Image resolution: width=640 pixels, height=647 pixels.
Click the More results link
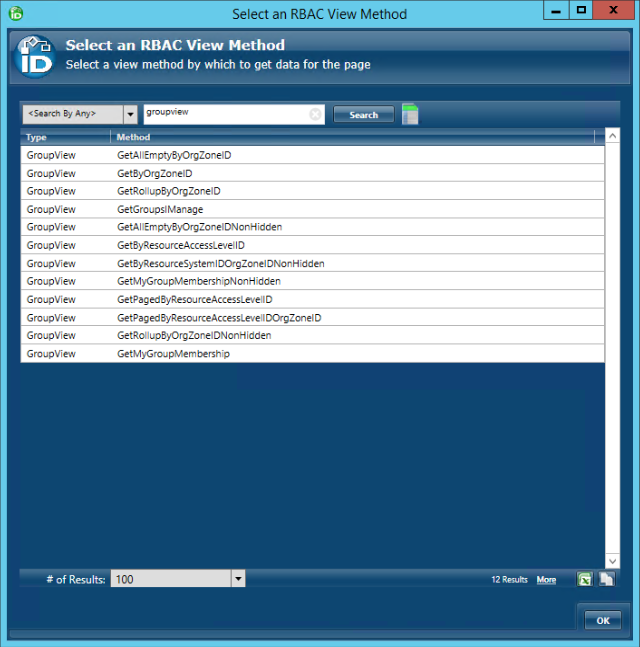click(x=546, y=580)
